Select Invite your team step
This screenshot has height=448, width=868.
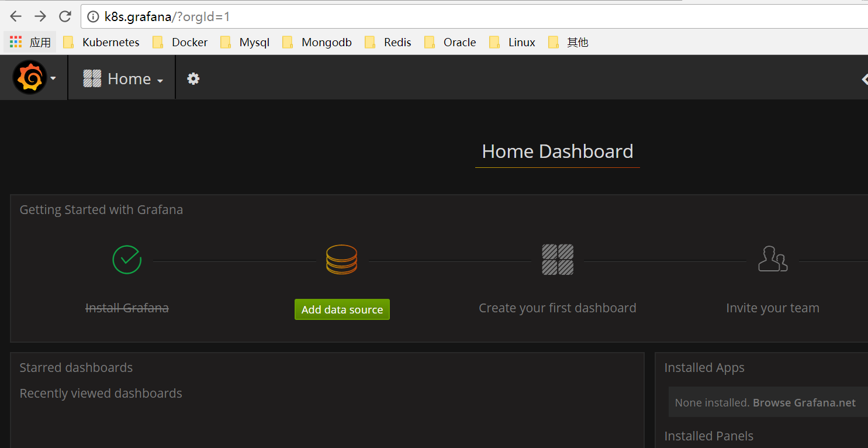(773, 308)
